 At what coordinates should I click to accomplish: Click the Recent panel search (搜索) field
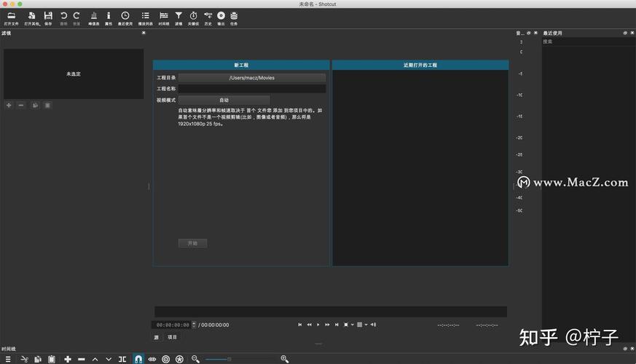click(588, 41)
